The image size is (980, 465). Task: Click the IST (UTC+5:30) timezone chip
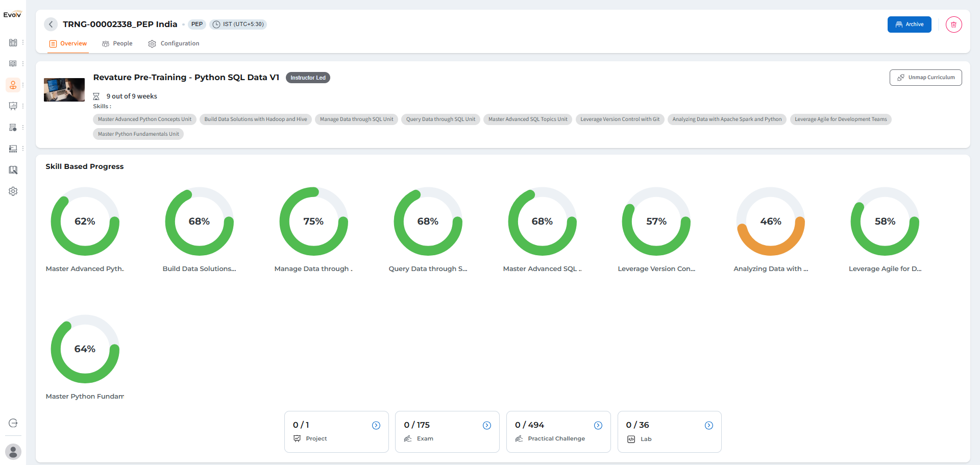[238, 25]
